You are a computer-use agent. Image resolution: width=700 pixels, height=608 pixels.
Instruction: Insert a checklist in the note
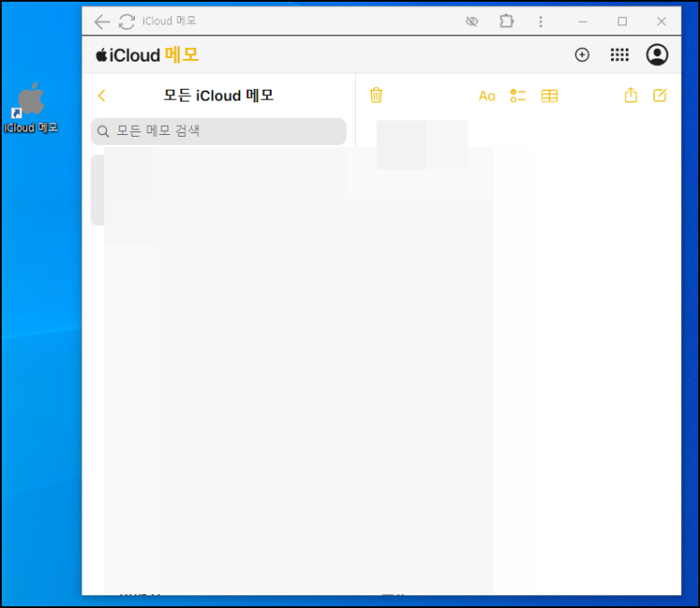tap(518, 96)
